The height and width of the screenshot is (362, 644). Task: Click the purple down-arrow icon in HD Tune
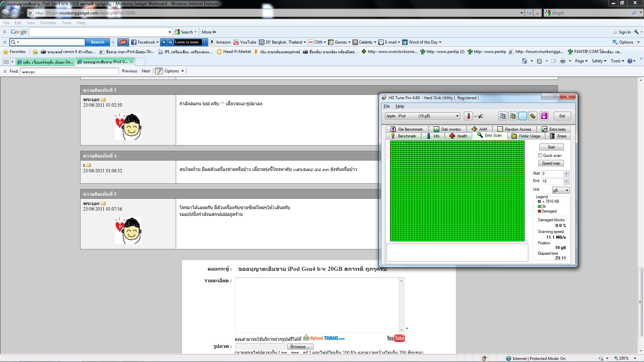point(544,116)
